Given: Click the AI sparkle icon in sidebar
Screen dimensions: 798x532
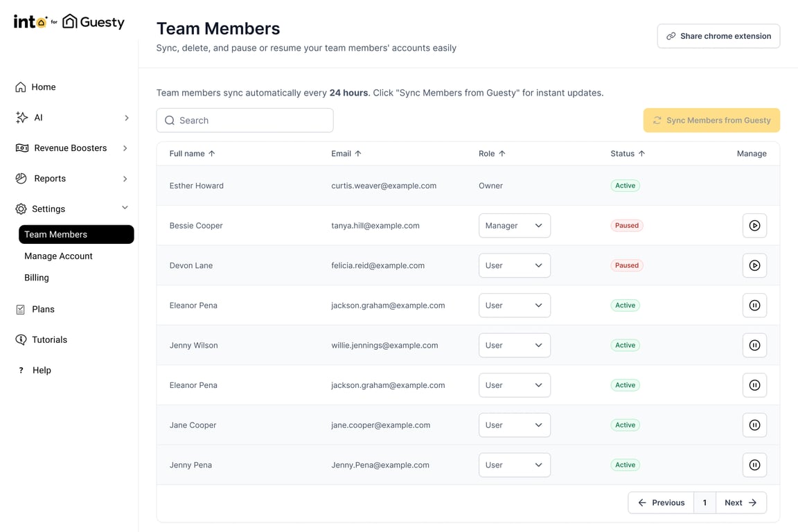Looking at the screenshot, I should point(21,118).
